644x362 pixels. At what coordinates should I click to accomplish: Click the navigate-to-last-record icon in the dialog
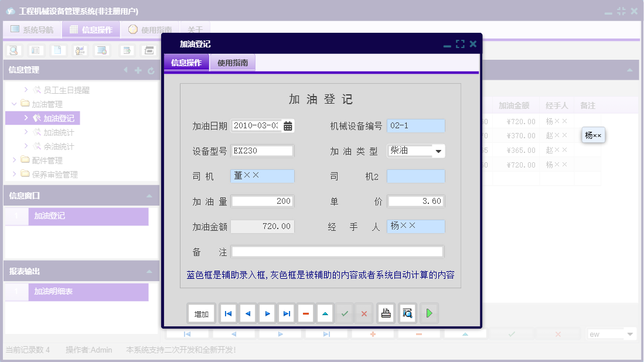pos(286,313)
